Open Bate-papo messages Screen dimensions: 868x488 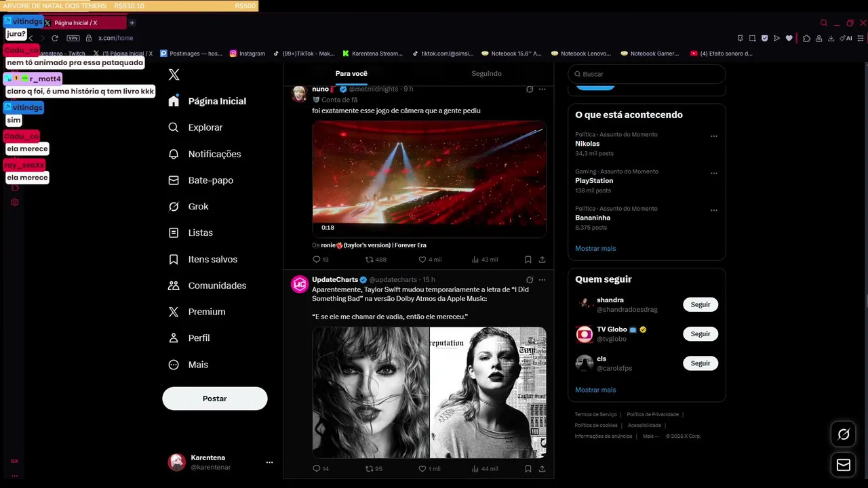point(201,180)
